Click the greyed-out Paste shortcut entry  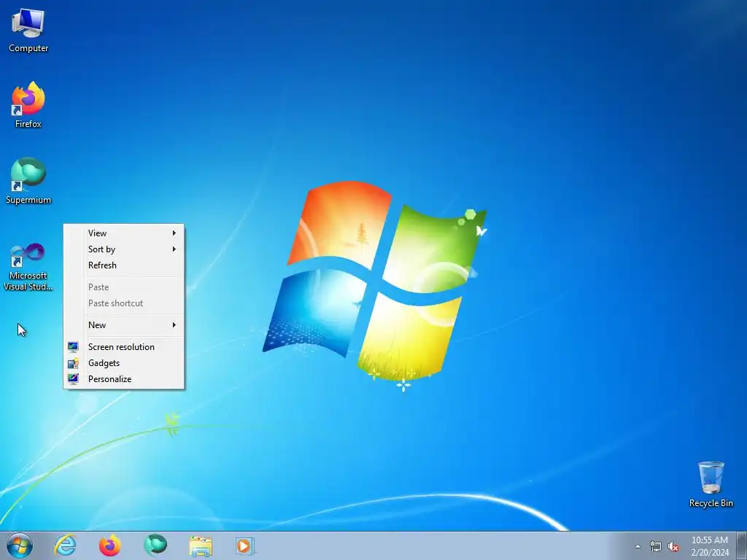click(x=124, y=303)
